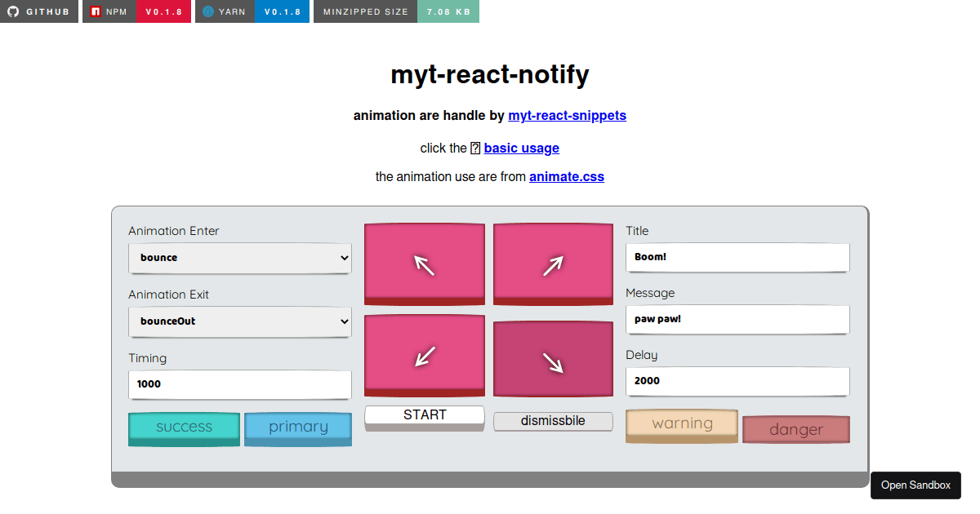The image size is (980, 514).
Task: Select the bottom-right notification position arrow
Action: (x=553, y=355)
